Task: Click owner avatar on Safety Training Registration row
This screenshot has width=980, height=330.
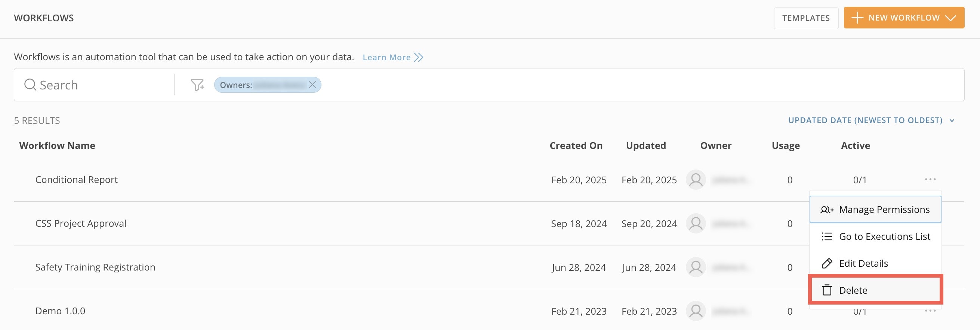Action: click(x=696, y=267)
